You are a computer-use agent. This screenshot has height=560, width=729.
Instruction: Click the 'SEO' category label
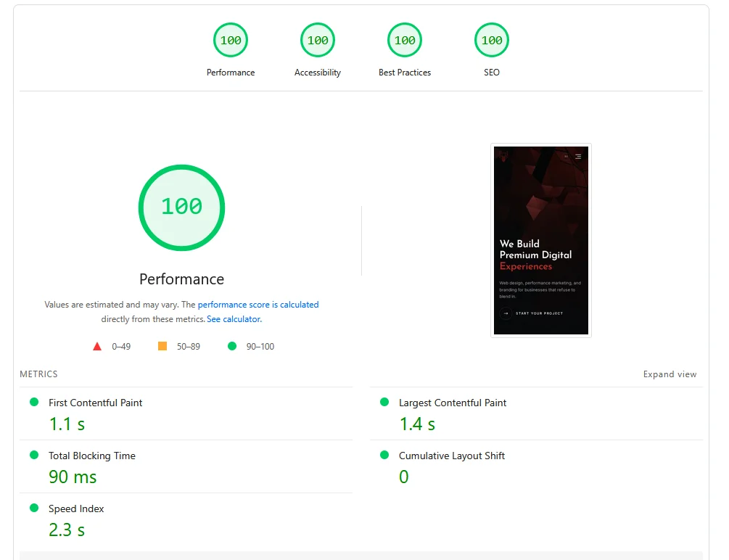tap(491, 73)
